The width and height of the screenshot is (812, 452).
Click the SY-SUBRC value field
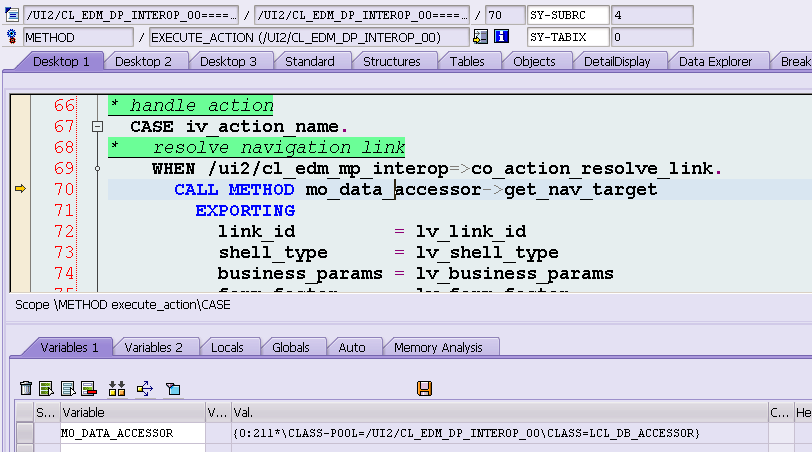point(652,15)
